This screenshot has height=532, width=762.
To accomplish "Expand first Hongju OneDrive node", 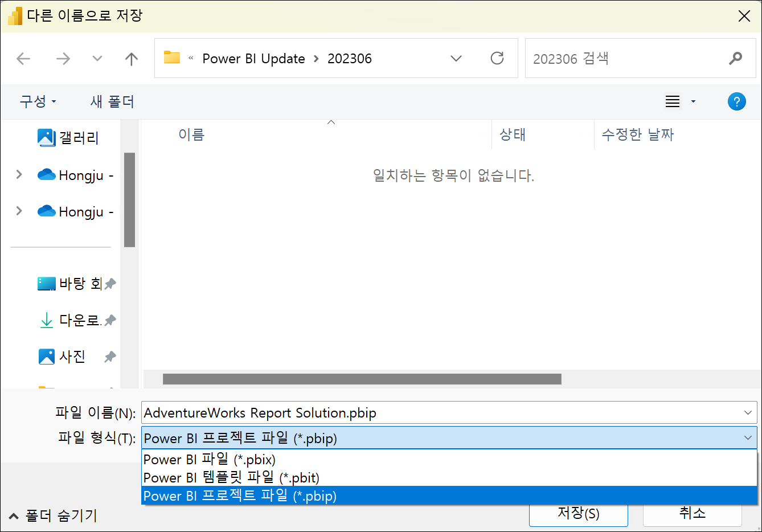I will click(19, 174).
